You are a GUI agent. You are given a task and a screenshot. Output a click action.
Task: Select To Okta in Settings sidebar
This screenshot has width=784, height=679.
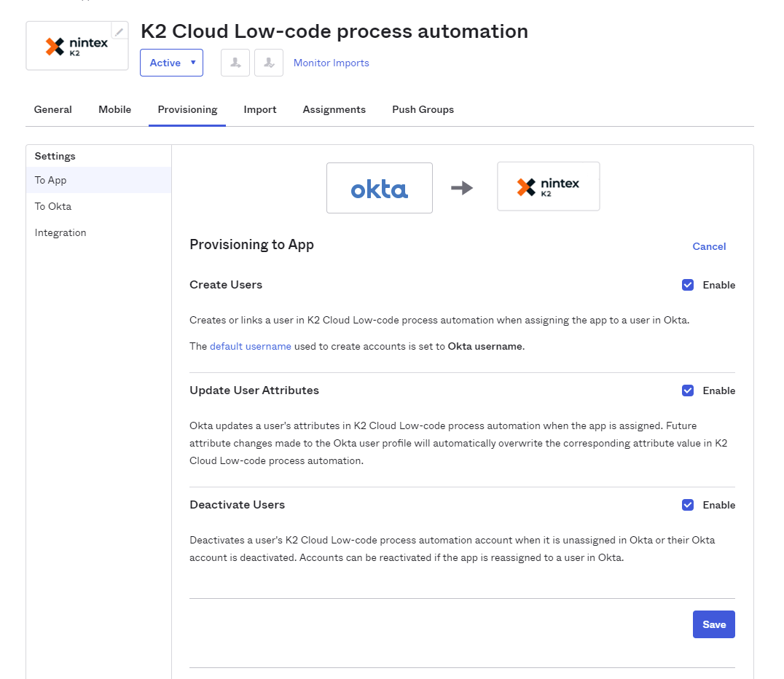pyautogui.click(x=53, y=206)
